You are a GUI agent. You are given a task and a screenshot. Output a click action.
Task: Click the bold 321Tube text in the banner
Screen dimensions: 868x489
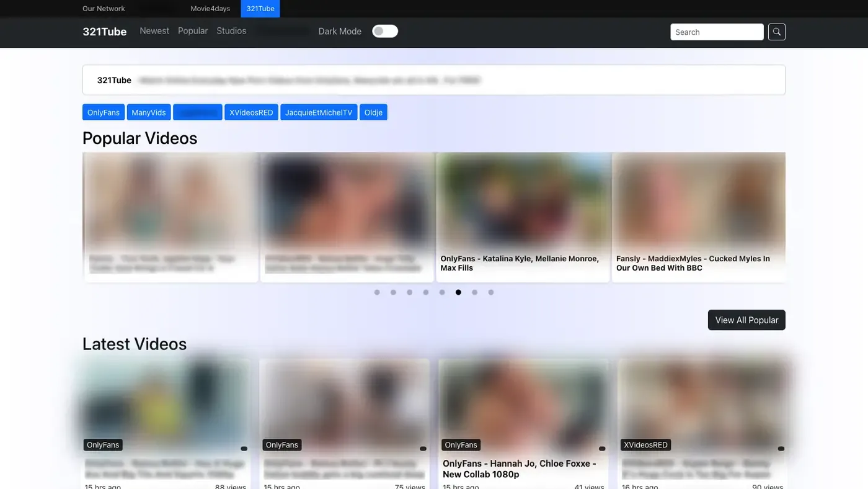(x=114, y=80)
